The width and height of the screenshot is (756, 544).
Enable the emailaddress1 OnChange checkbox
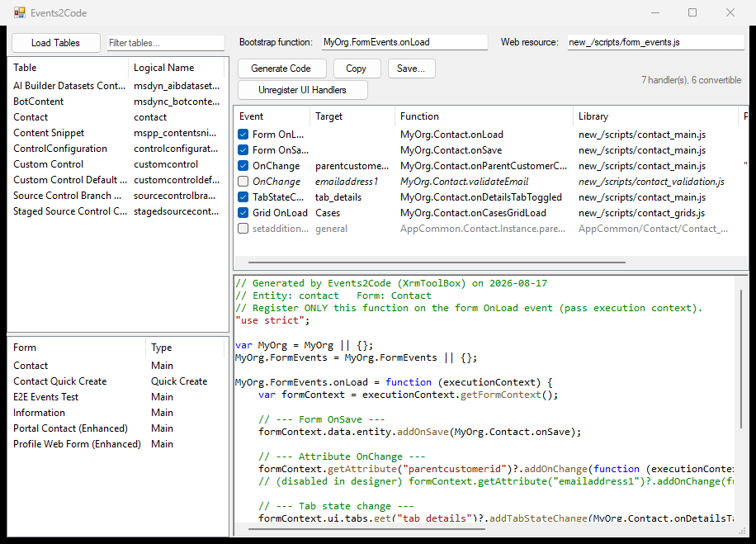coord(243,182)
